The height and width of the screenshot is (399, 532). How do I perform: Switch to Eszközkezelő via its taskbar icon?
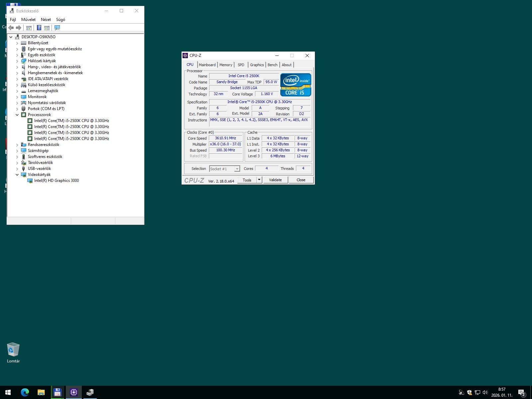(x=90, y=392)
